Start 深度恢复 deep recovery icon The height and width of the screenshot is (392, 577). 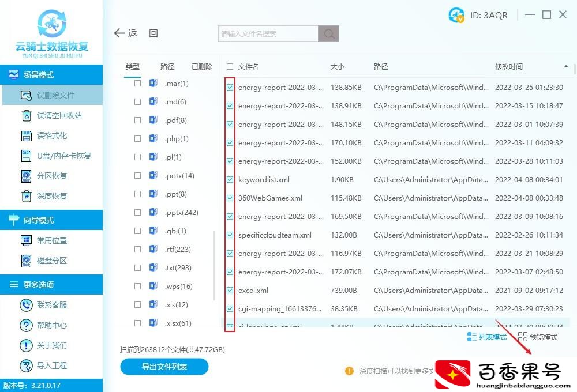tap(27, 196)
